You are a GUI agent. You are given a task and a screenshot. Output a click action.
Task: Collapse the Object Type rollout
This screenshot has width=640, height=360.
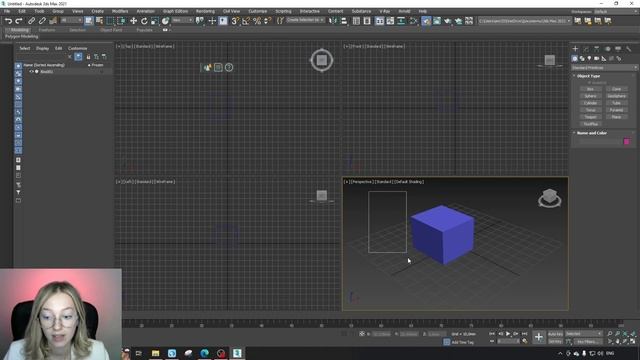(588, 76)
